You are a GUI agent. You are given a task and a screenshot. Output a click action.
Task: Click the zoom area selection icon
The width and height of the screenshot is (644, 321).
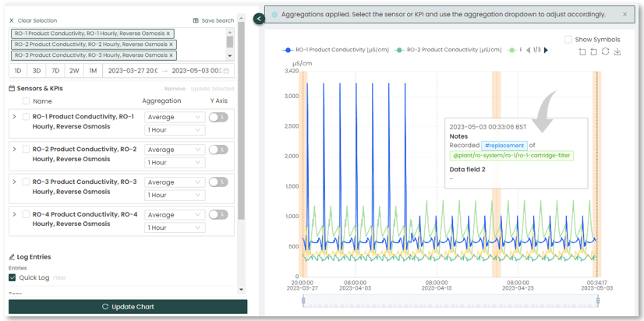point(582,52)
